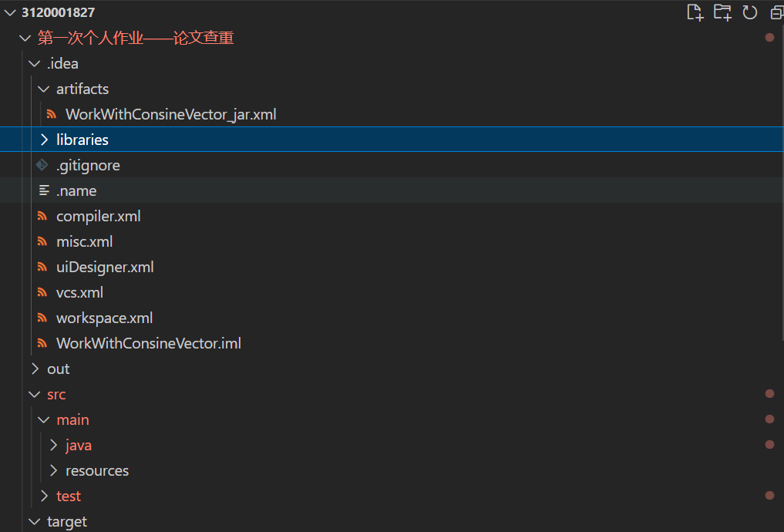Expand the libraries folder

point(44,140)
